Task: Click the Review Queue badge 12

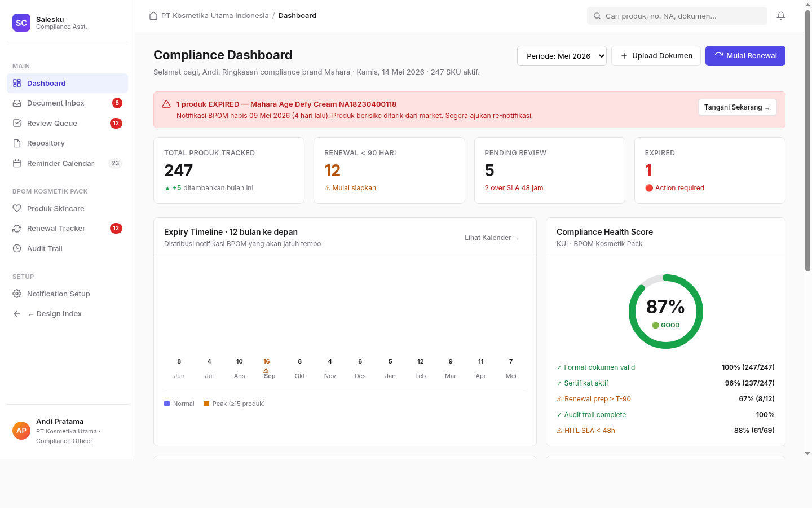Action: [x=116, y=123]
